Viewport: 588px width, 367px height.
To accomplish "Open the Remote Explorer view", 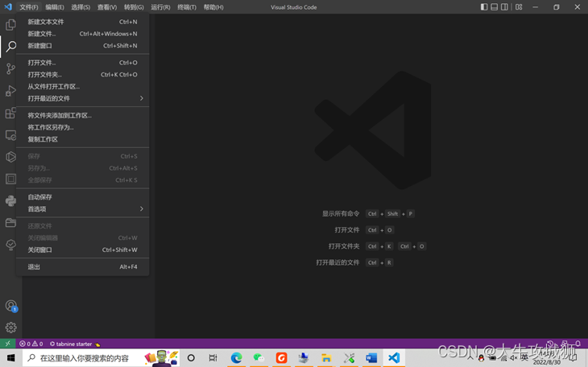I will [10, 135].
